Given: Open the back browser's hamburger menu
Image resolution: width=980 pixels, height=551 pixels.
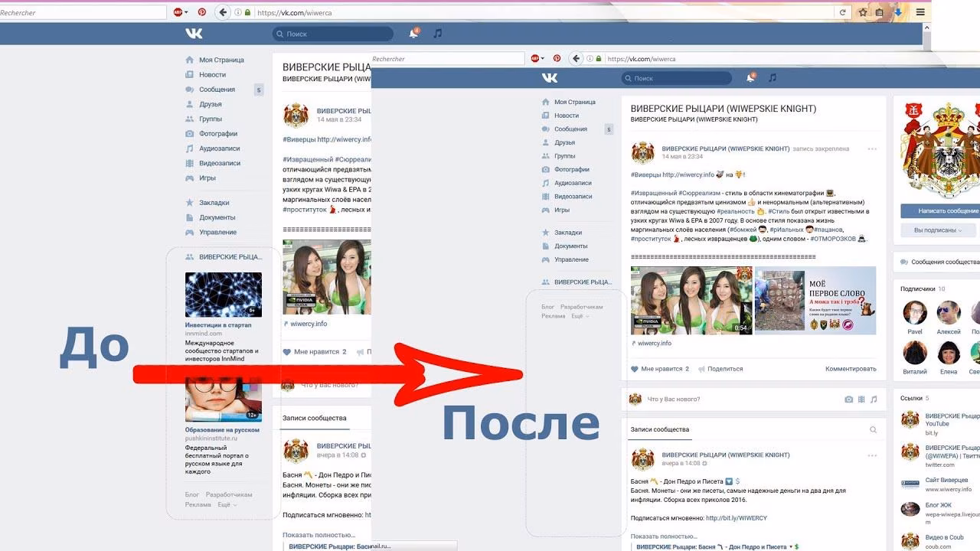Looking at the screenshot, I should [x=920, y=12].
